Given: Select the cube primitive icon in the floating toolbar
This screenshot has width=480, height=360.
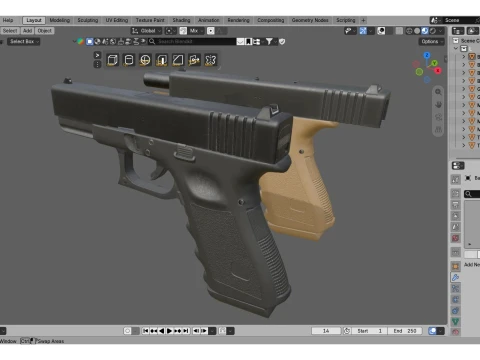Looking at the screenshot, I should [112, 60].
